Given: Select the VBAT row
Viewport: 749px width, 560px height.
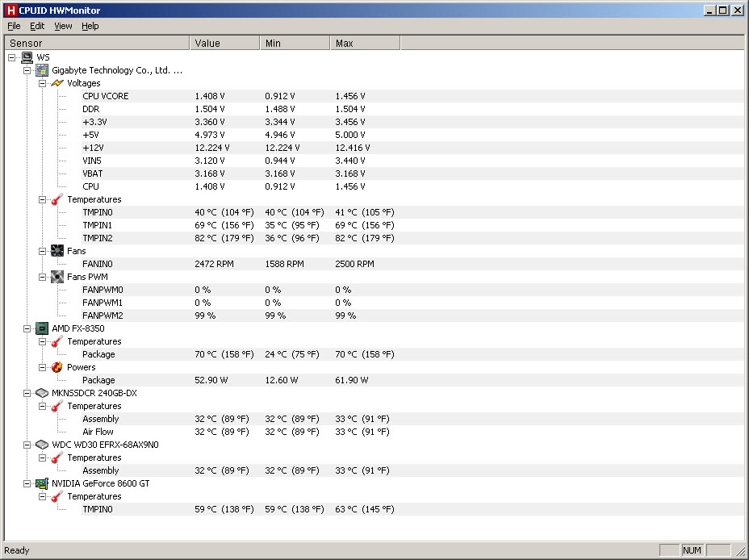Looking at the screenshot, I should point(412,173).
